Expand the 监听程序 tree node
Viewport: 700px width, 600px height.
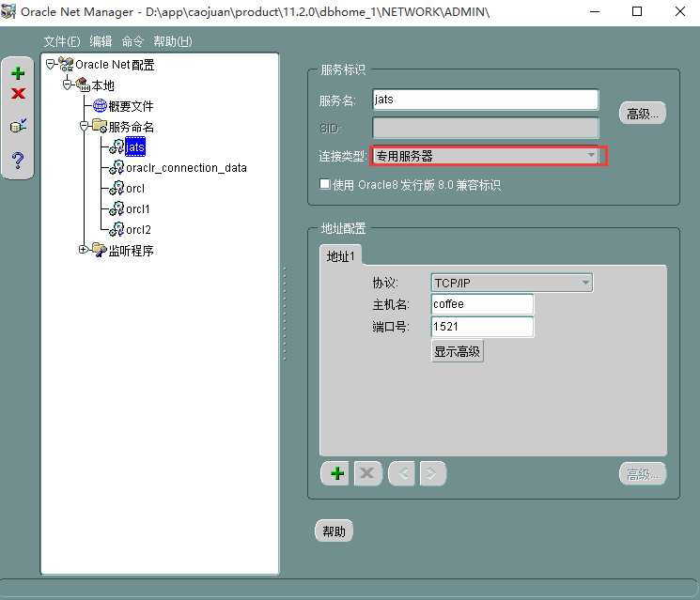83,250
